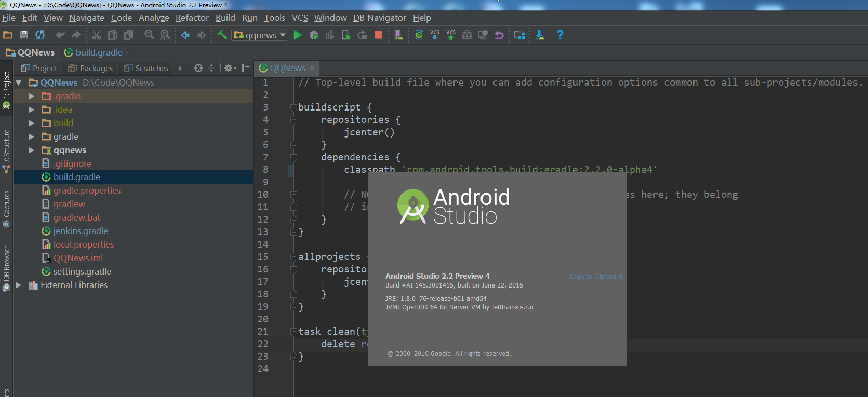This screenshot has width=868, height=397.
Task: Open the SDK Manager download icon
Action: 540,35
